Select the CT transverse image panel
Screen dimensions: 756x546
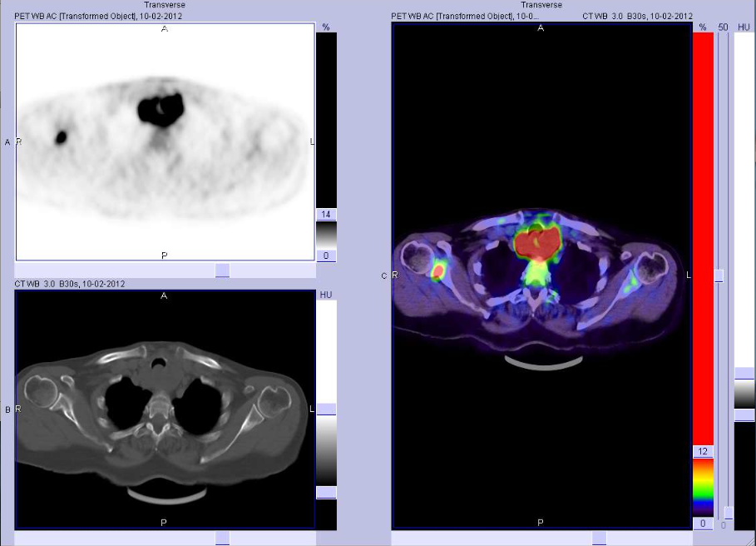[165, 409]
